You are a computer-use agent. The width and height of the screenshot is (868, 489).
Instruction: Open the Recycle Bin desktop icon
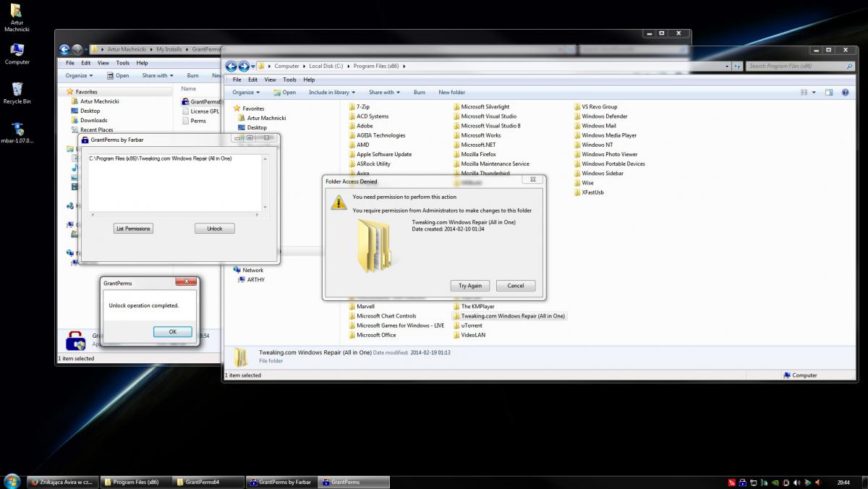pyautogui.click(x=17, y=93)
